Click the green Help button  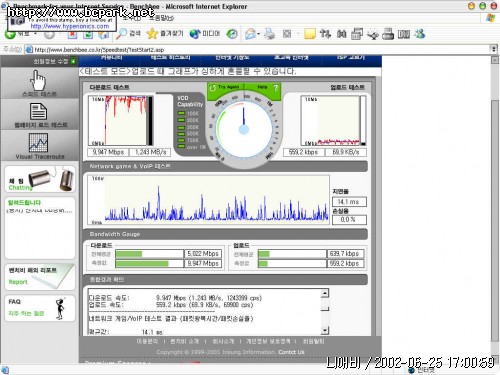coord(262,87)
